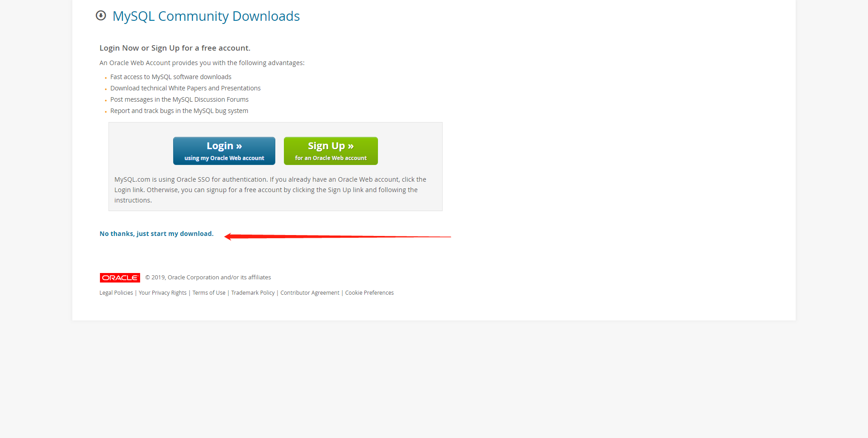Open Cookie Preferences in the footer

[369, 293]
